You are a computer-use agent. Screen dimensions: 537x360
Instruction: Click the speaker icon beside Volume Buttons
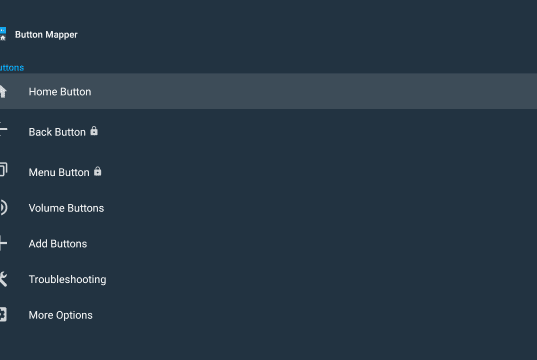[3, 207]
